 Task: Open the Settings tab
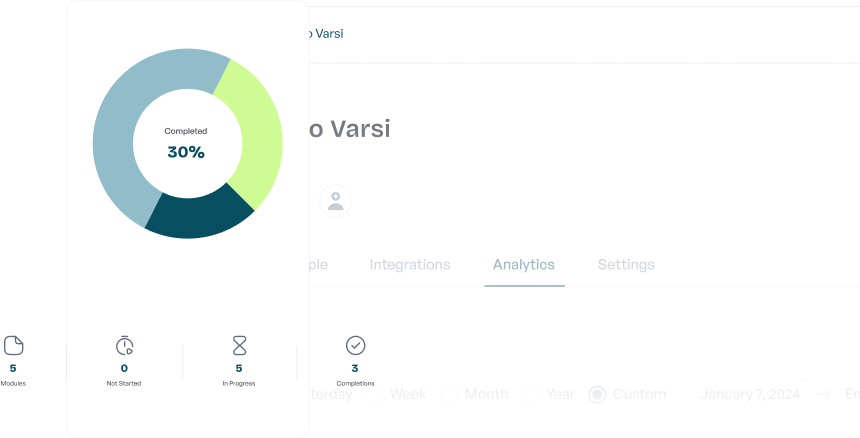tap(626, 265)
